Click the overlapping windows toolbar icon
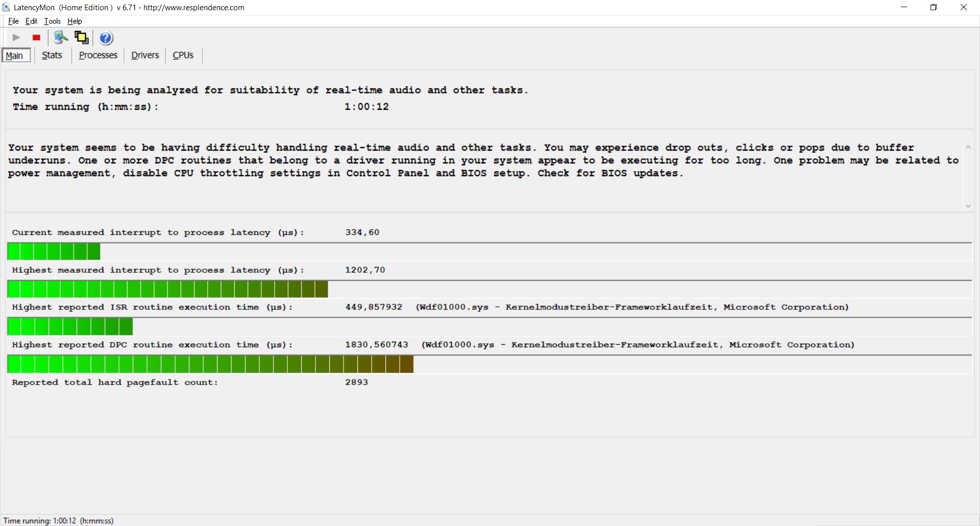Screen dimensions: 980x526 tap(82, 38)
